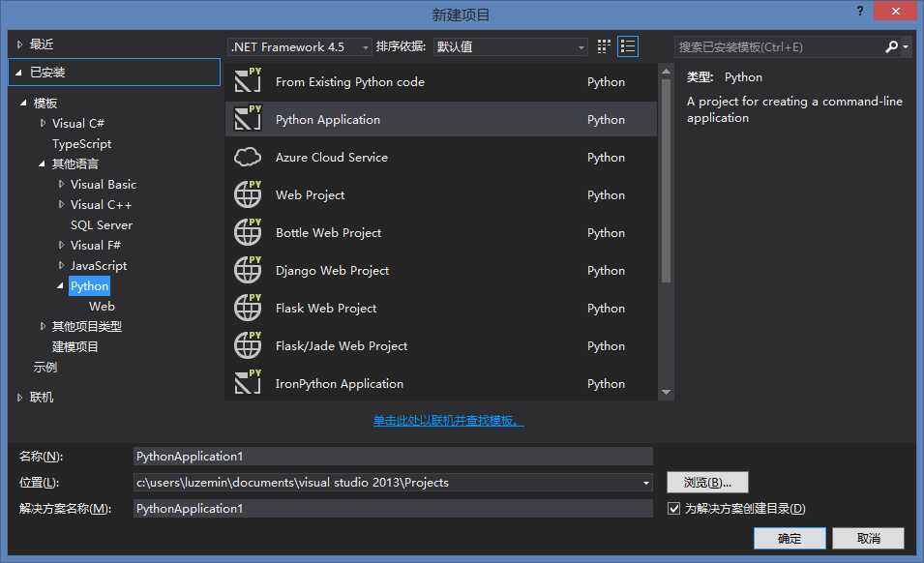Viewport: 924px width, 563px height.
Task: Click the Flask Web Project globe icon
Action: point(248,307)
